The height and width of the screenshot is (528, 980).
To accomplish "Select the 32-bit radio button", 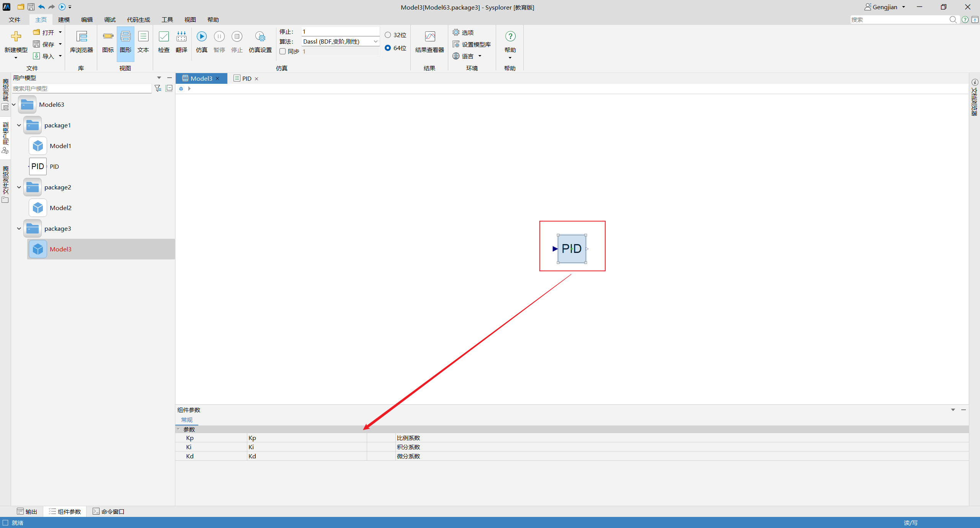I will [x=388, y=35].
